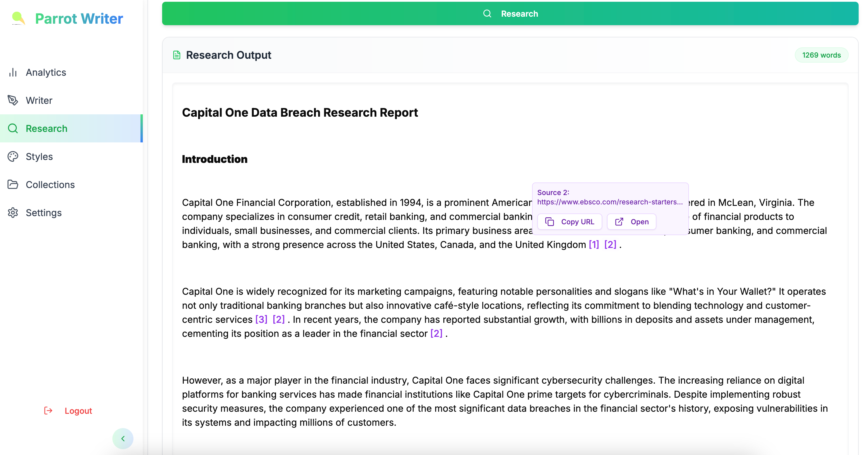Click the Settings gear icon
The width and height of the screenshot is (868, 455).
pos(13,213)
